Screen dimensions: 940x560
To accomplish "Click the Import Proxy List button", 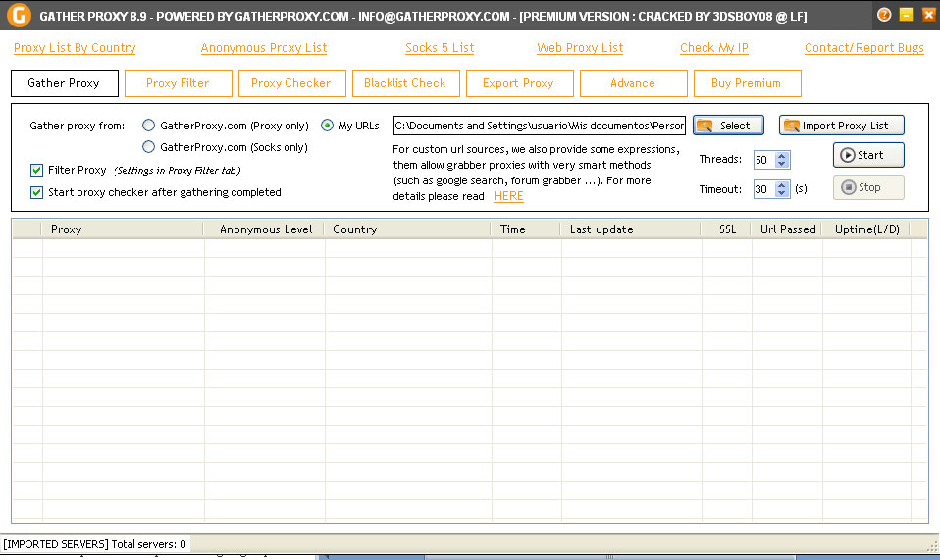I will tap(842, 126).
